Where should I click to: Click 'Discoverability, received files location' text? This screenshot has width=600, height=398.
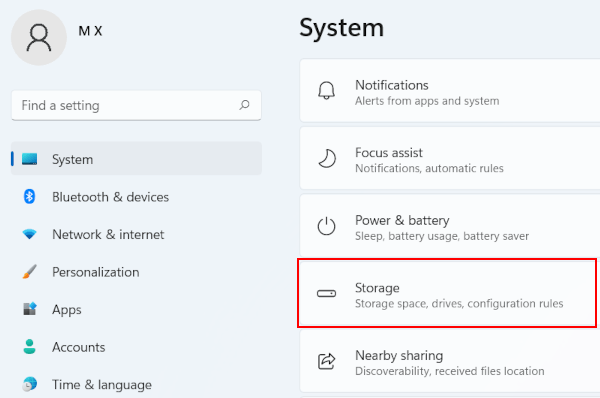click(x=449, y=371)
